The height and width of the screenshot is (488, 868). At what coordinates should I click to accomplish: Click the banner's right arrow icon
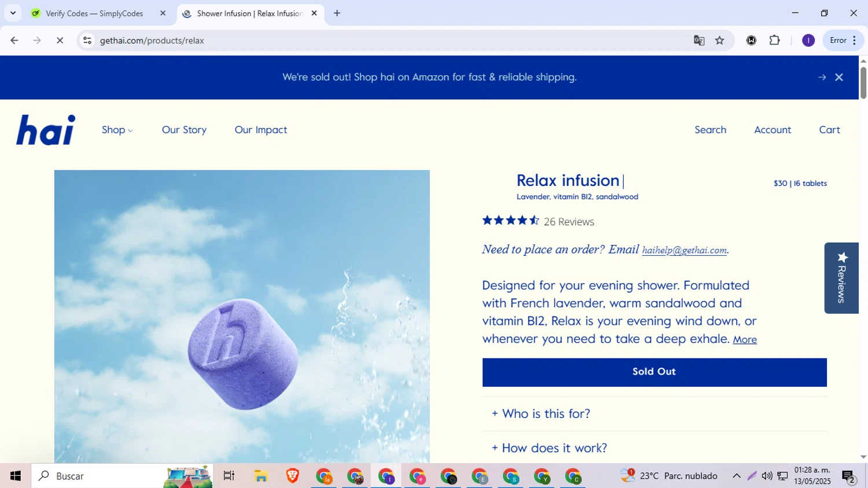click(x=822, y=78)
